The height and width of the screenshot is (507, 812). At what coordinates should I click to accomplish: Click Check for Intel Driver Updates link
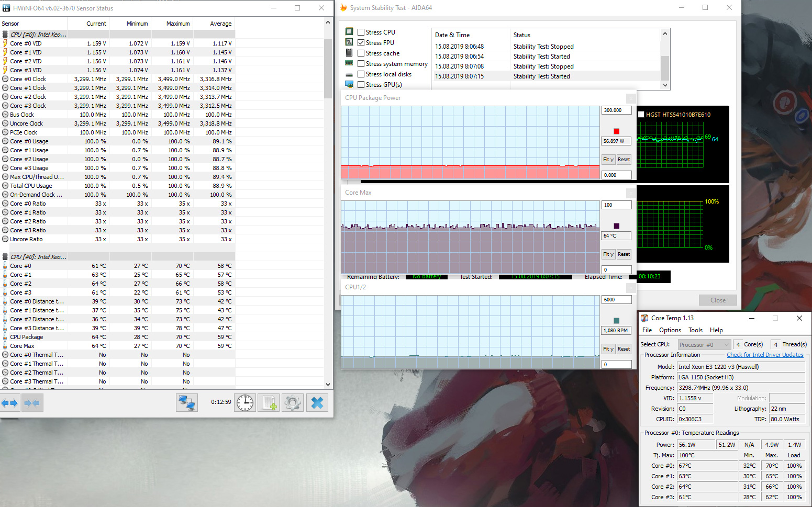click(x=764, y=355)
